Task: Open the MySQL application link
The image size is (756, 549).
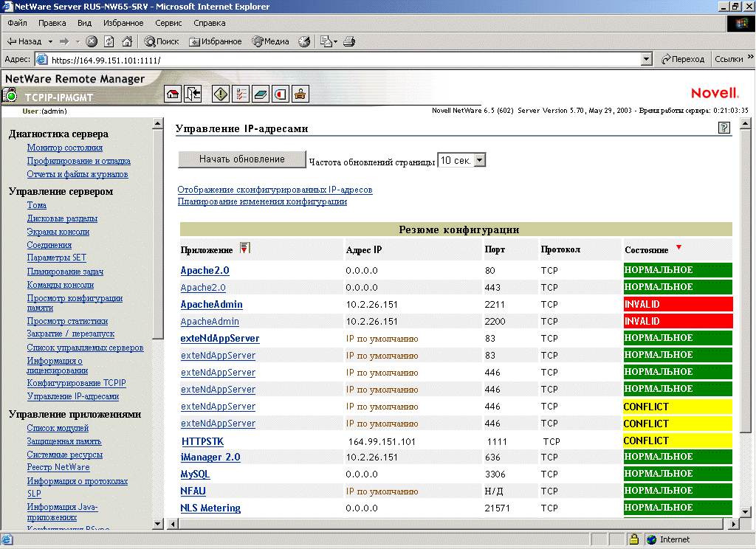Action: [195, 474]
